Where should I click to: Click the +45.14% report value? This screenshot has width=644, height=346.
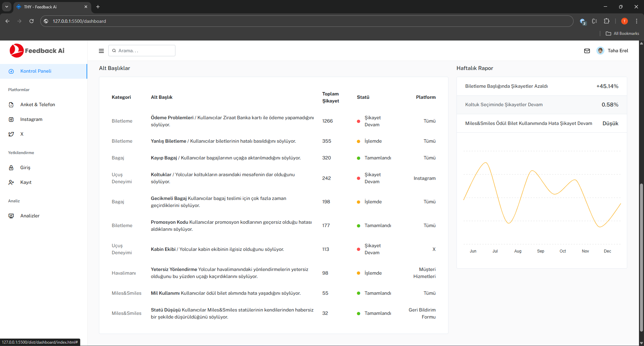(x=607, y=86)
